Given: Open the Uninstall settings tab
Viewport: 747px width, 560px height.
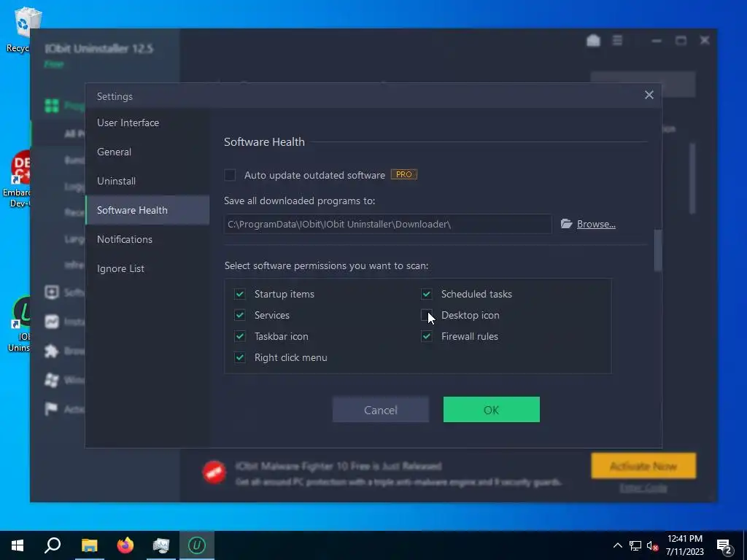Looking at the screenshot, I should [147, 181].
